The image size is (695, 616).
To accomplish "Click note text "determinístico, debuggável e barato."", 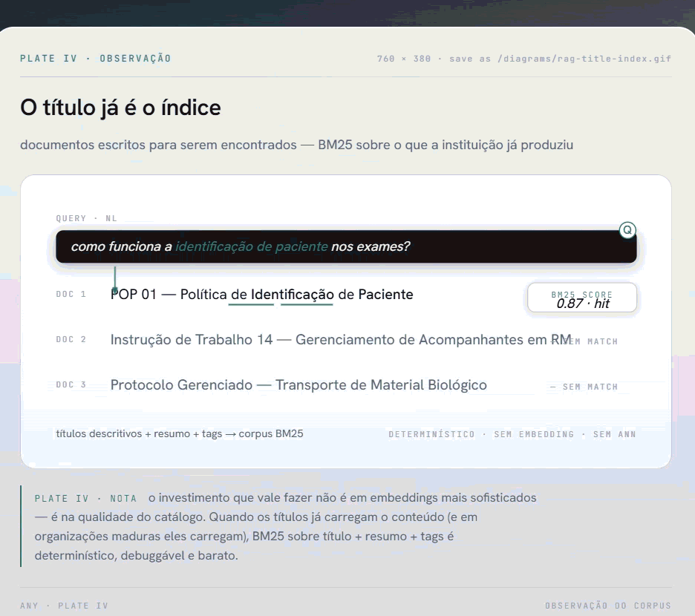I will pyautogui.click(x=137, y=556).
